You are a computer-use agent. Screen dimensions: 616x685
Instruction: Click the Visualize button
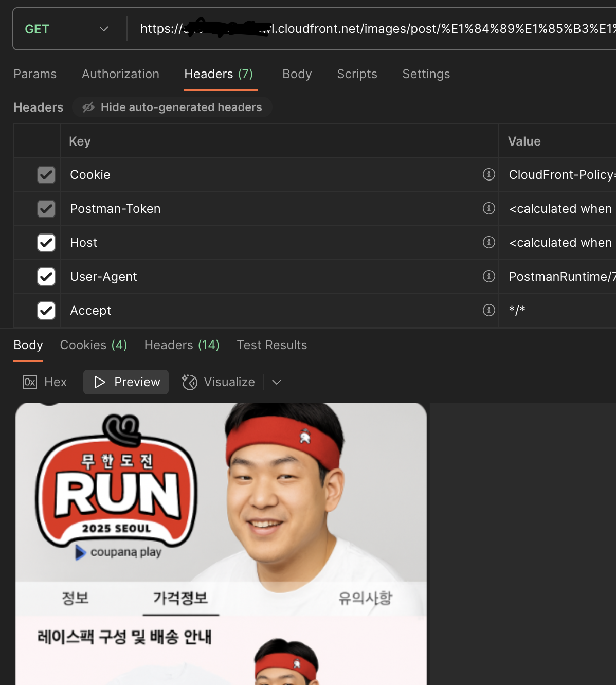(218, 382)
